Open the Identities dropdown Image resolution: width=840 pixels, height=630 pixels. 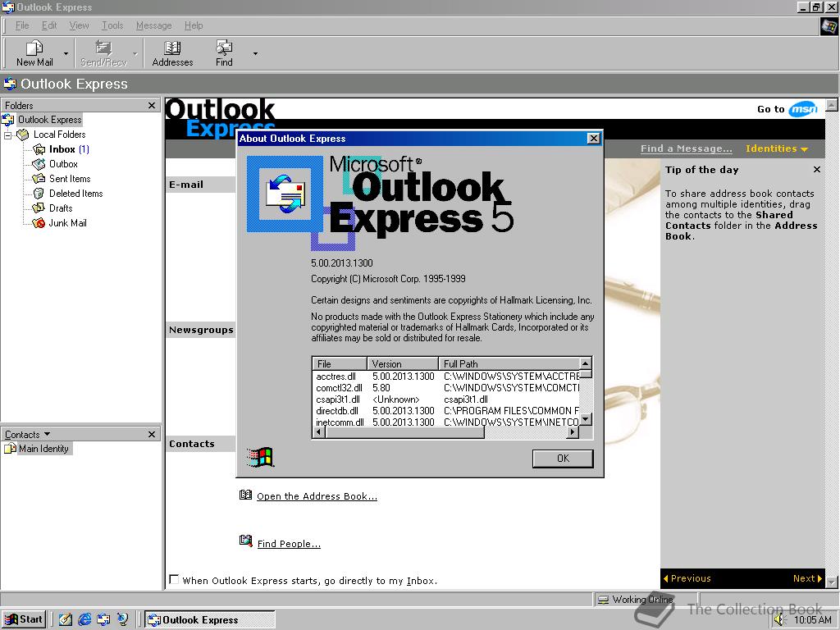pyautogui.click(x=776, y=149)
